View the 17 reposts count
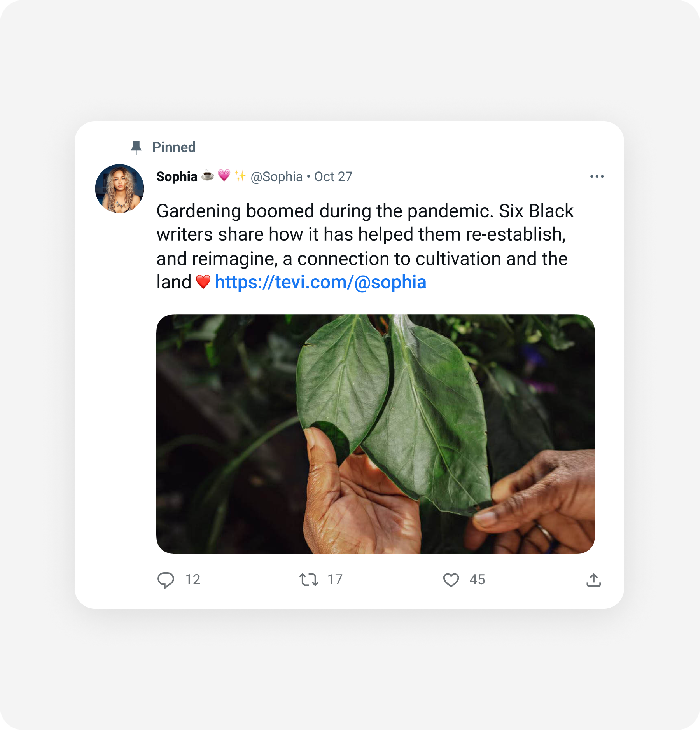Viewport: 700px width, 730px height. [x=335, y=580]
